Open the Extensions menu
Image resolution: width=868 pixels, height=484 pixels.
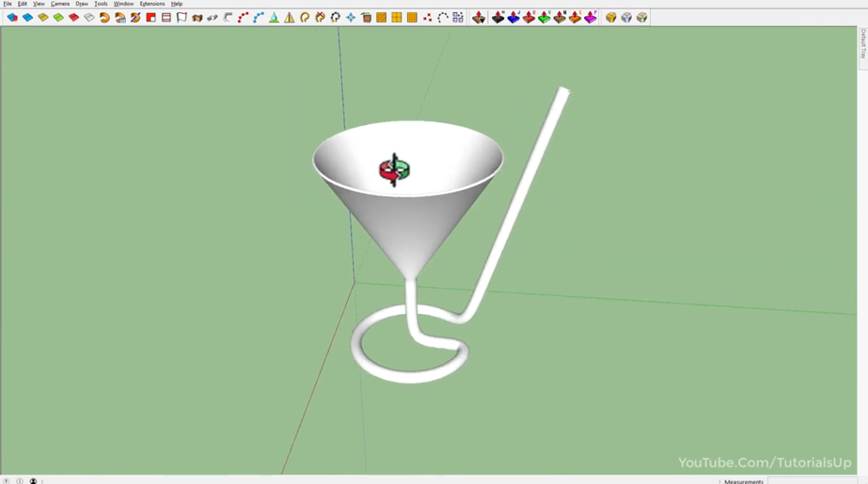(152, 3)
